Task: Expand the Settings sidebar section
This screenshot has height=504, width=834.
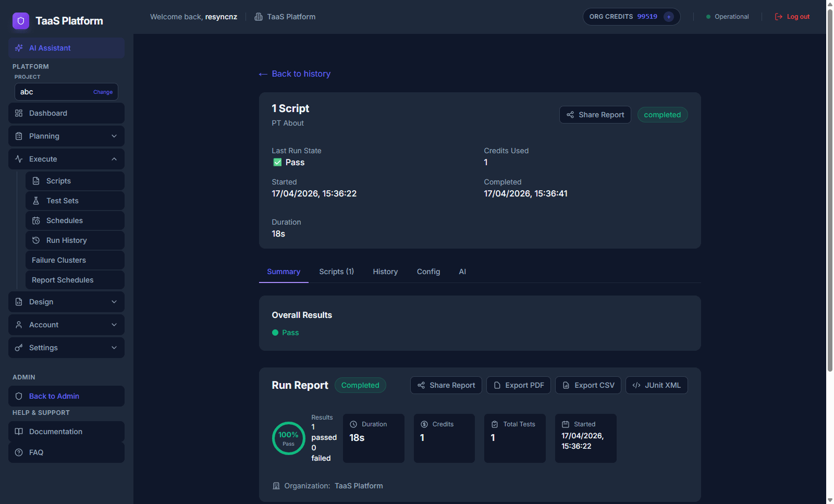Action: pos(66,348)
